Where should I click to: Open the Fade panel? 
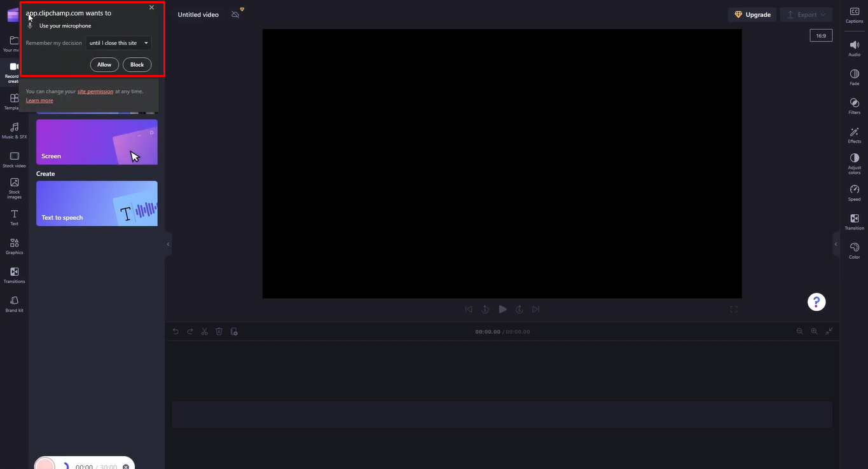click(x=854, y=76)
